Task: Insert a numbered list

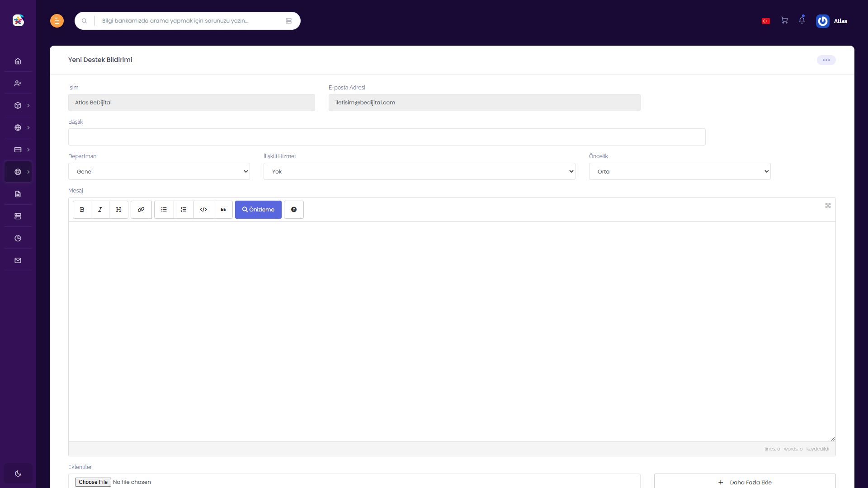Action: click(184, 210)
